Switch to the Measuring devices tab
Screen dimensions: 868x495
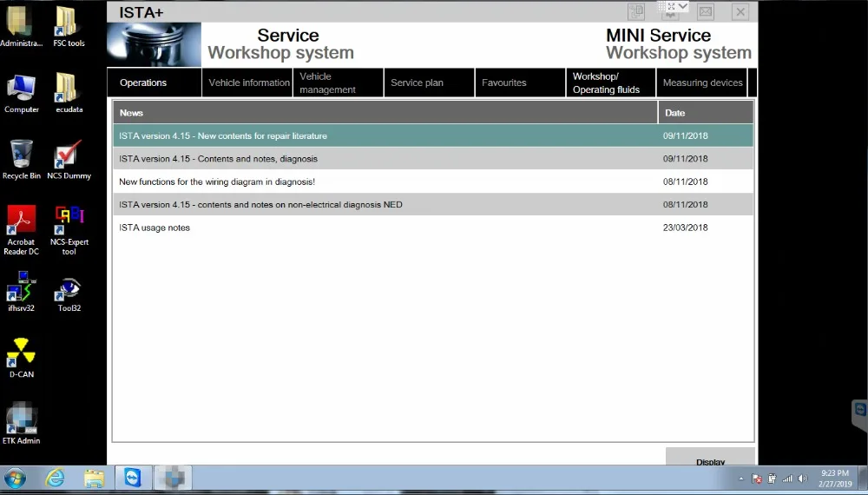point(702,82)
